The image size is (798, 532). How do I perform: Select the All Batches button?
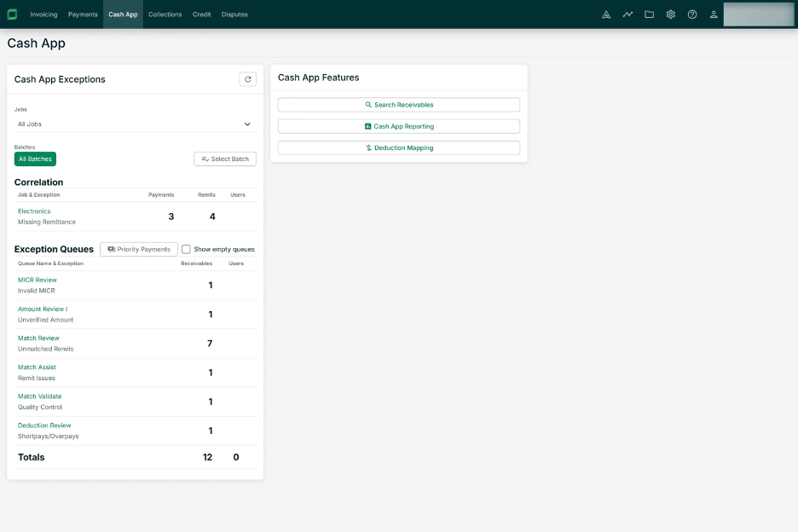[x=35, y=159]
